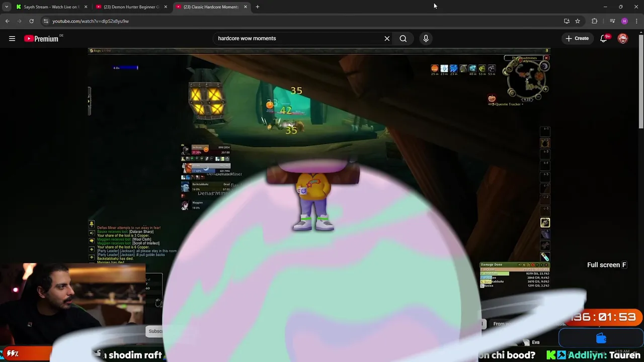644x362 pixels.
Task: Click the install app icon in address bar
Action: pyautogui.click(x=567, y=21)
